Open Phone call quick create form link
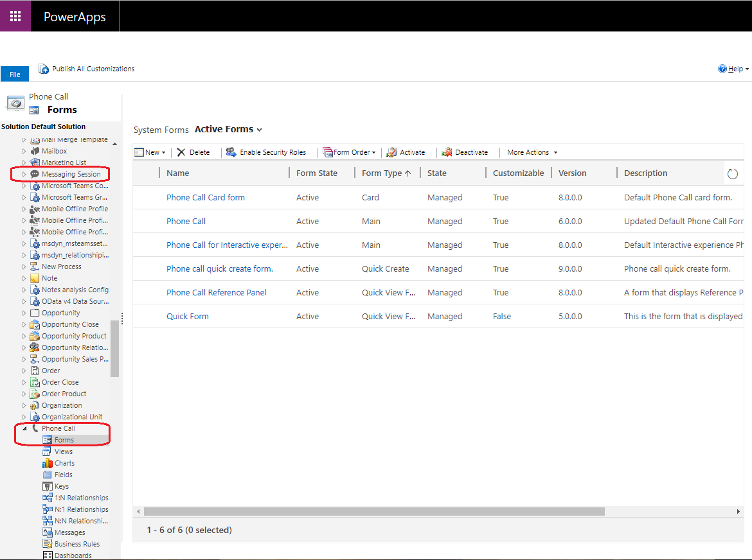Screen dimensions: 752x560 point(219,268)
